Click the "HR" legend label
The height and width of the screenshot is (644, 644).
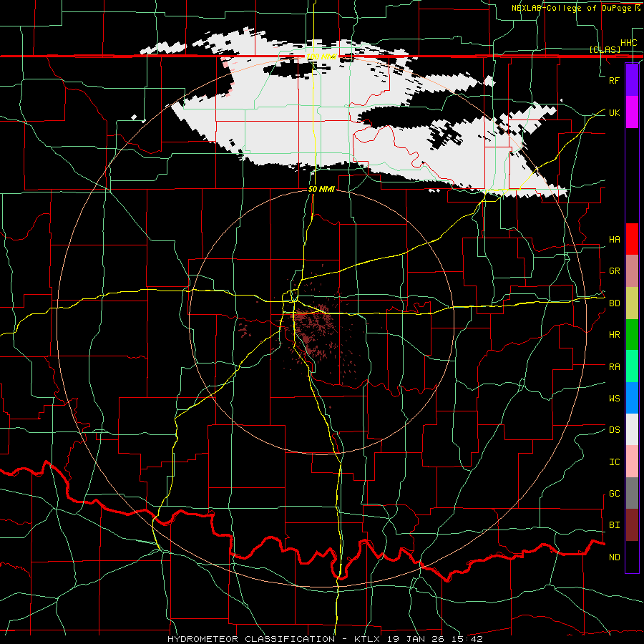coord(614,335)
